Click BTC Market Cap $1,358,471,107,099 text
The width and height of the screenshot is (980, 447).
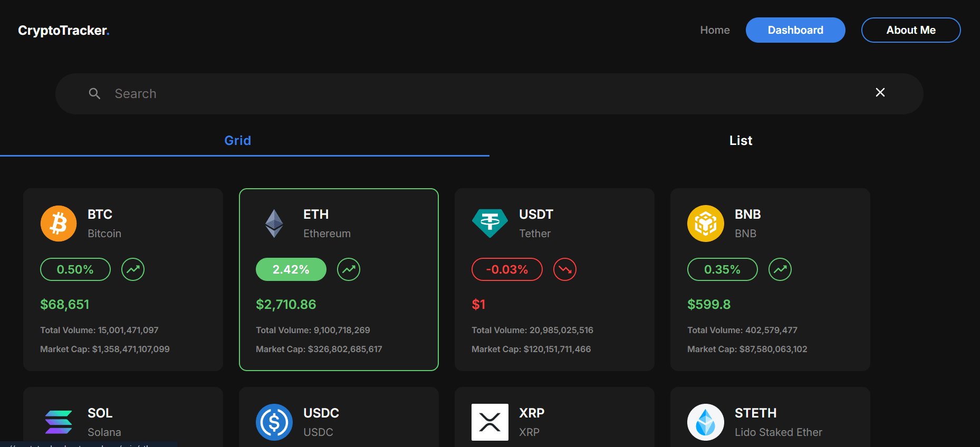pos(105,349)
